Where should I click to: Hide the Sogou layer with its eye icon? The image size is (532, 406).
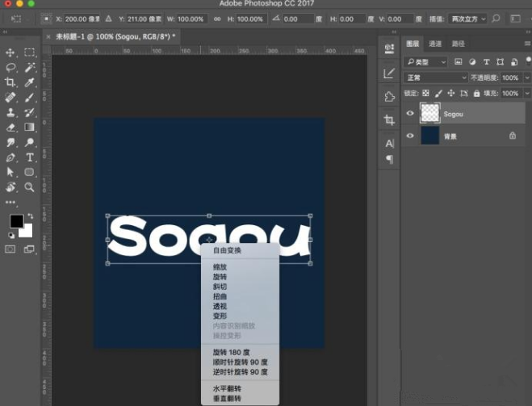(410, 114)
